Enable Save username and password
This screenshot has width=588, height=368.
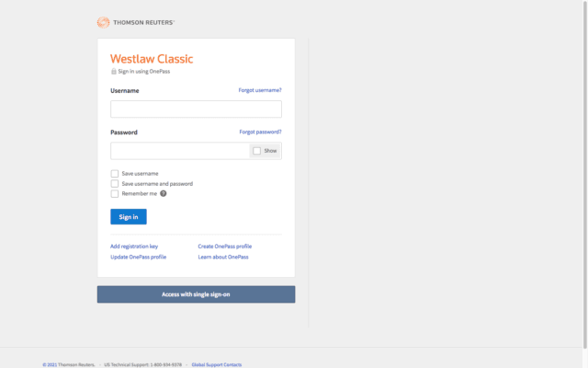click(x=115, y=183)
